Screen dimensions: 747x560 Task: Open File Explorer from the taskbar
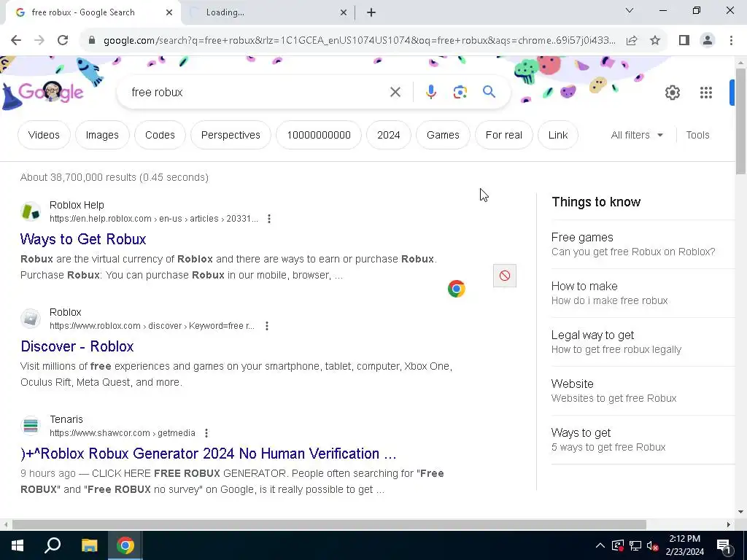point(89,545)
